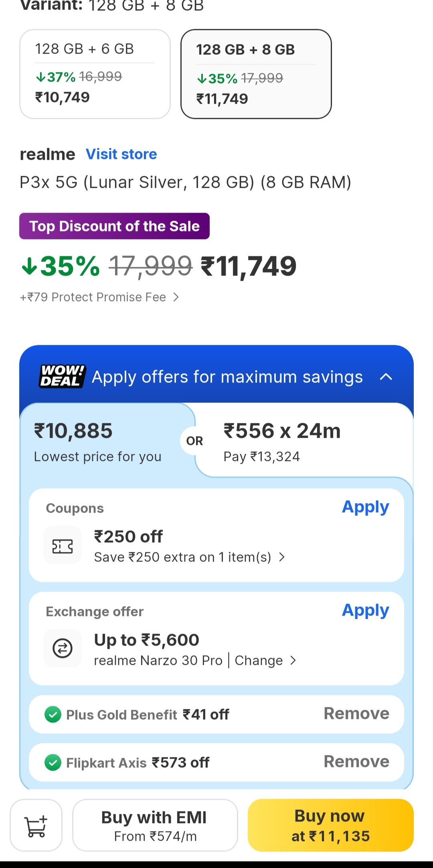Select the 128 GB + 6 GB variant
The image size is (433, 868).
(x=95, y=74)
